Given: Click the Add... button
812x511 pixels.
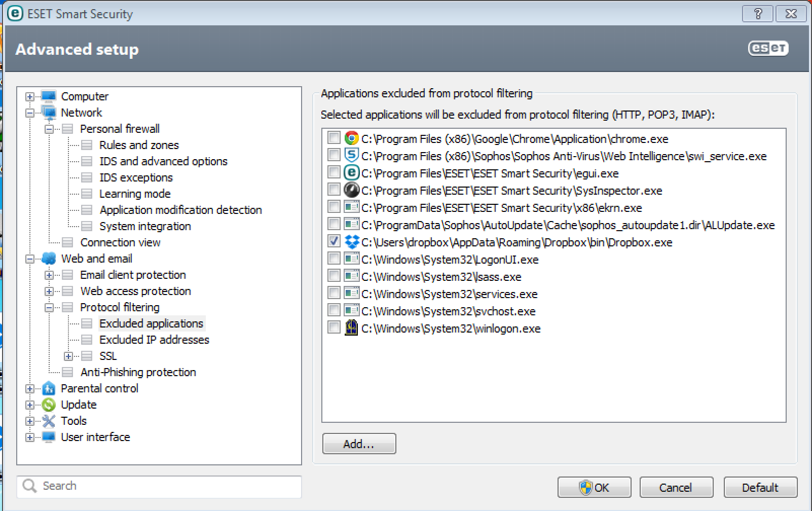Looking at the screenshot, I should pos(359,444).
